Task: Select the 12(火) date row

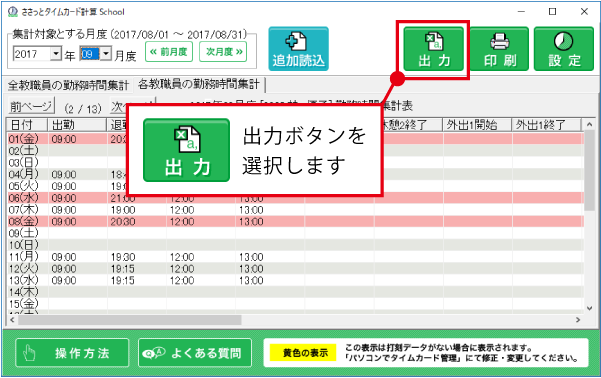Action: [296, 269]
